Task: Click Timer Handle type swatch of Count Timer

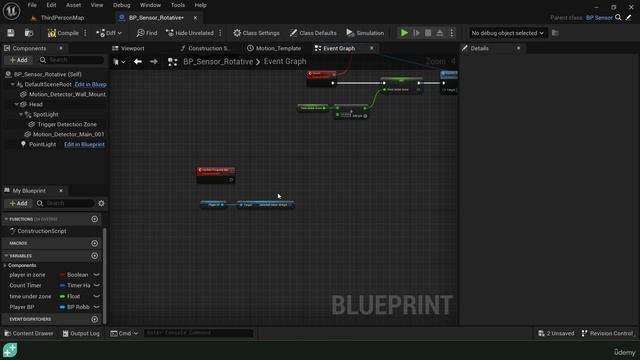Action: coord(62,286)
